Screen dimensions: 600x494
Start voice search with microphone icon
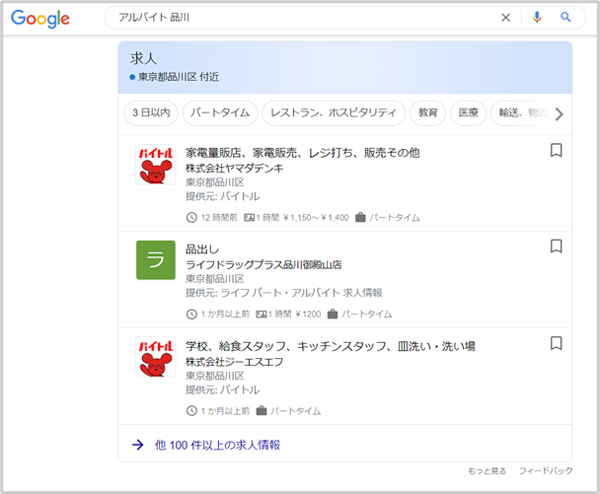coord(537,17)
